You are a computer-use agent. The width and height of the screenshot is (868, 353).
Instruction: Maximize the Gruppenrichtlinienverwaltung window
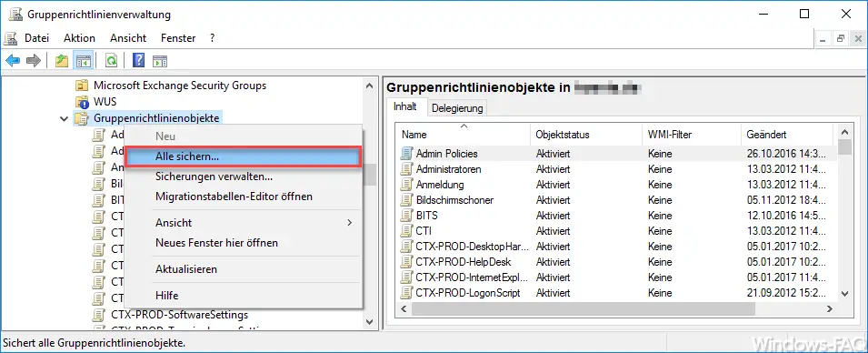(x=805, y=15)
